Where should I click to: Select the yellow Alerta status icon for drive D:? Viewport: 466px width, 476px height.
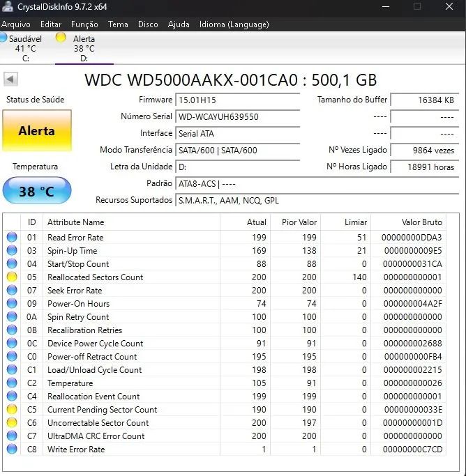(61, 38)
